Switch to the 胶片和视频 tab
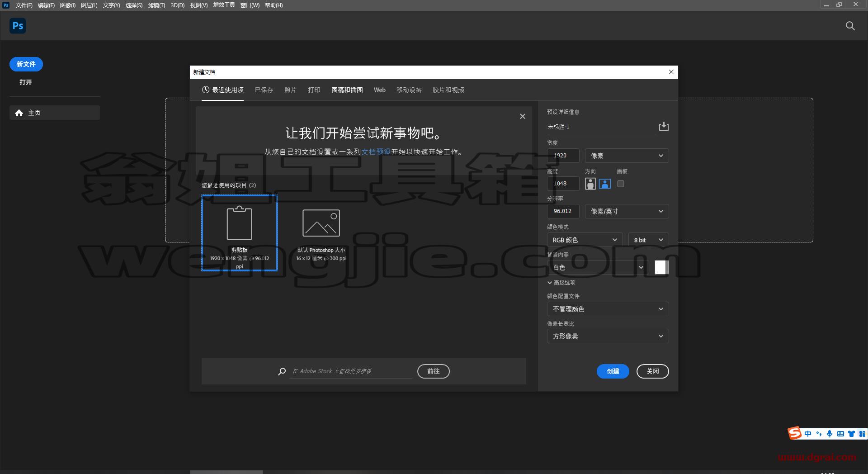 [x=448, y=90]
